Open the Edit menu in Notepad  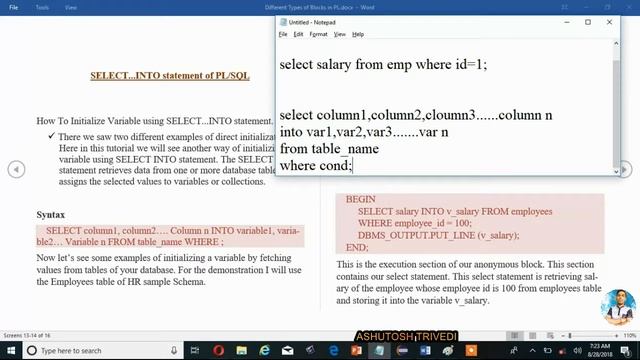pyautogui.click(x=298, y=34)
